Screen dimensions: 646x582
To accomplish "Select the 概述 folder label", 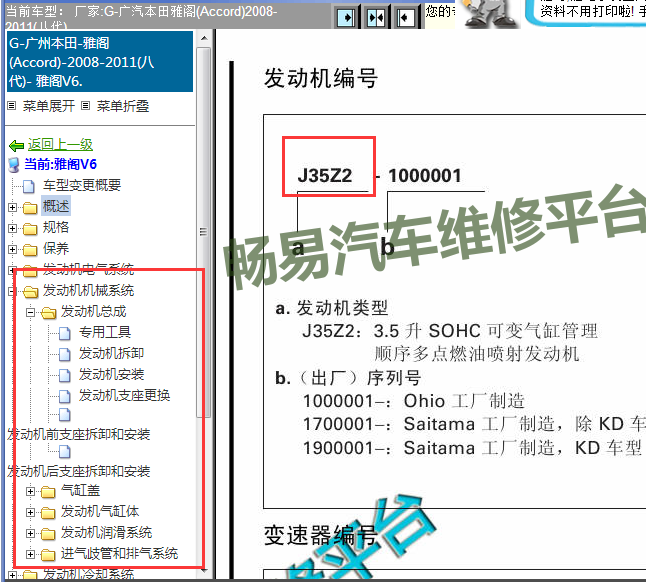I will click(56, 206).
